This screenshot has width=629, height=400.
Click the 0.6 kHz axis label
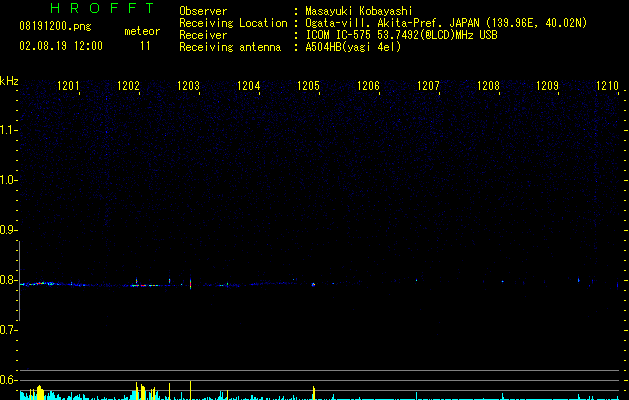pos(7,380)
